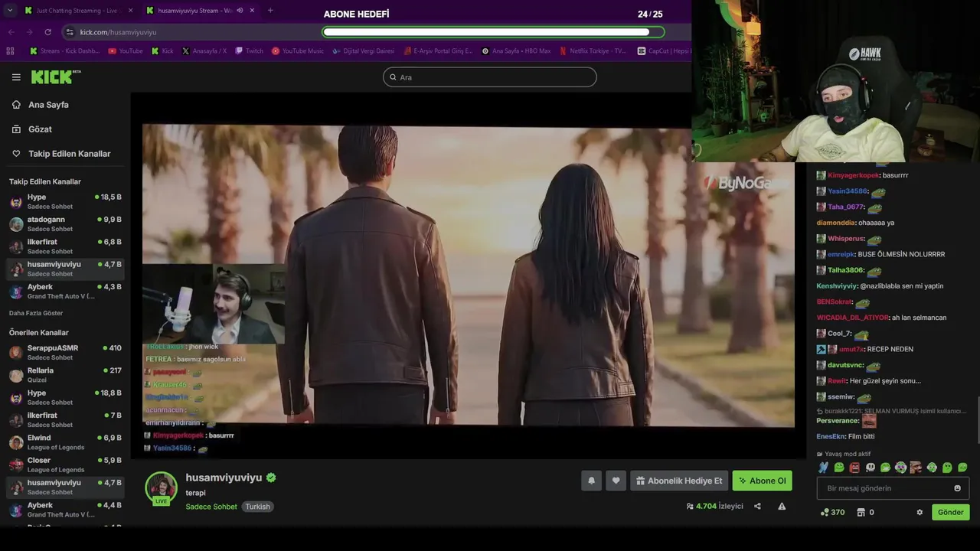This screenshot has height=551, width=980.
Task: Click the browser forward arrow
Action: click(29, 32)
